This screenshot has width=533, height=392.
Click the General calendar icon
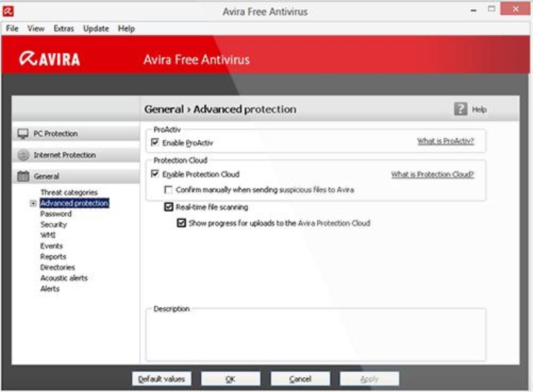pos(23,177)
